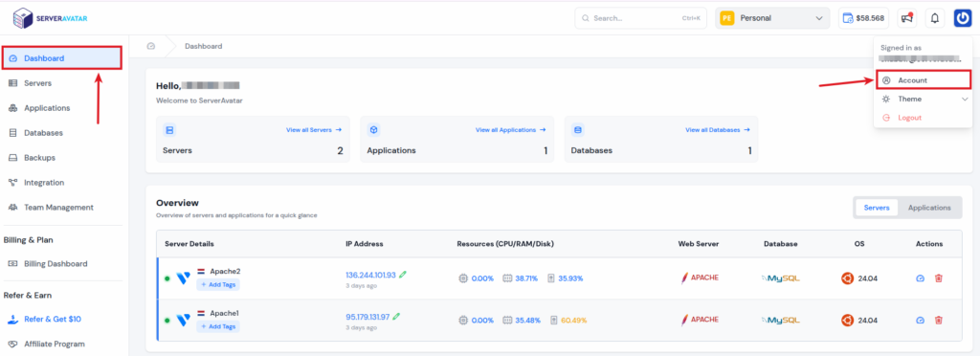This screenshot has height=356, width=980.
Task: Click the Search input field
Action: tap(640, 18)
